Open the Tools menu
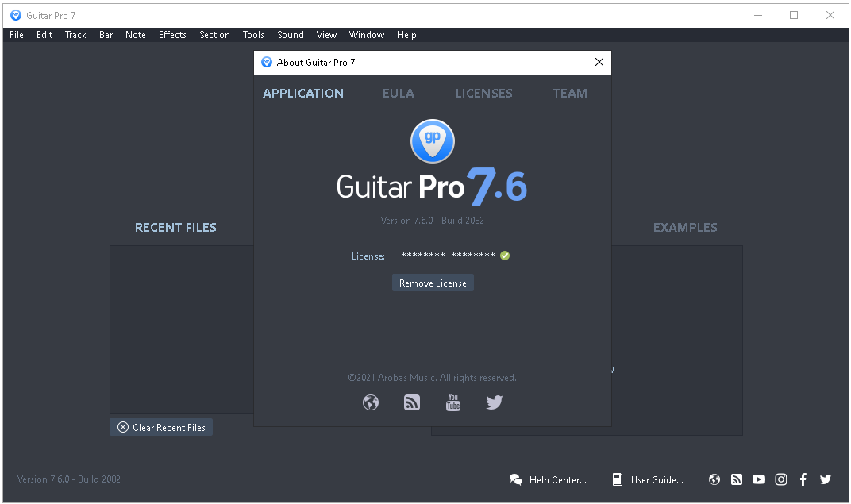The image size is (851, 504). click(x=253, y=35)
